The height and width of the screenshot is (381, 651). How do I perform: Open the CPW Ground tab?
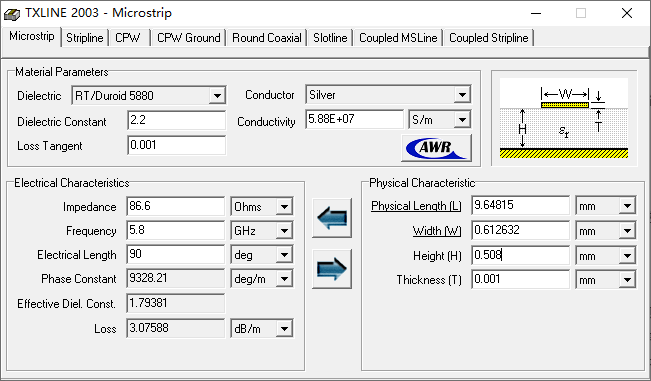click(x=188, y=38)
